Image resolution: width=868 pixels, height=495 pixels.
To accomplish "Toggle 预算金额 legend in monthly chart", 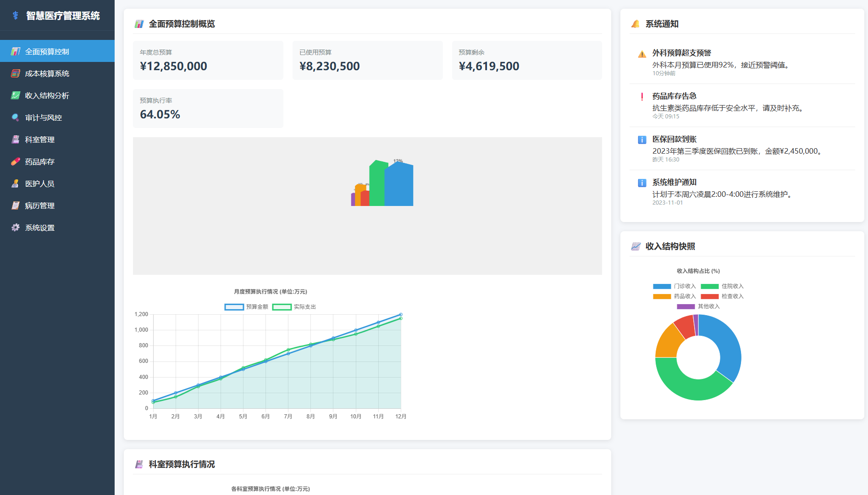I will 246,307.
